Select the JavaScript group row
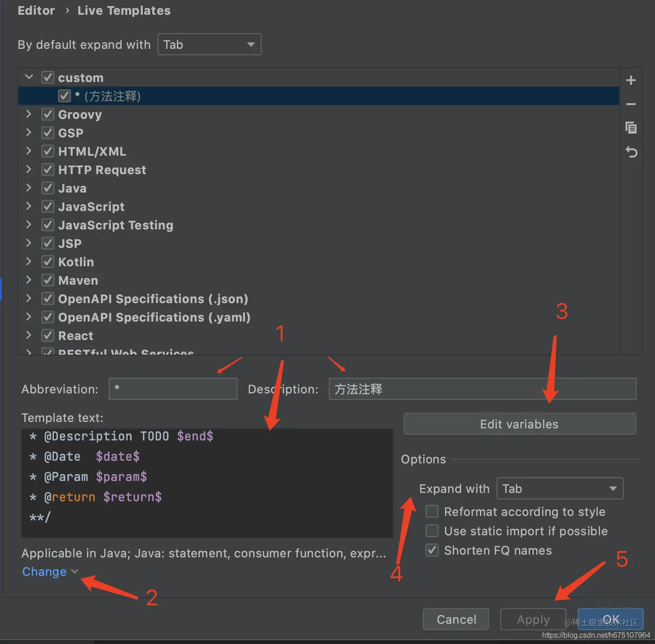The width and height of the screenshot is (655, 644). (319, 206)
